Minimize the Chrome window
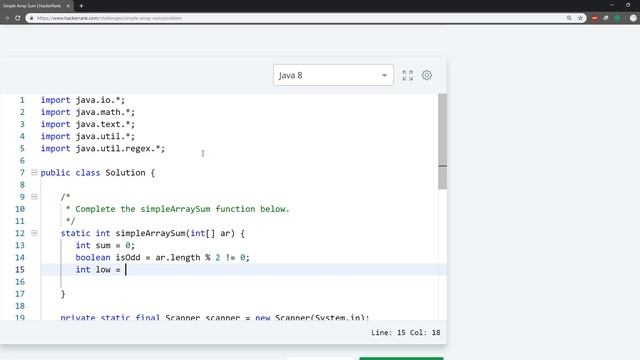The image size is (640, 360). click(x=612, y=5)
